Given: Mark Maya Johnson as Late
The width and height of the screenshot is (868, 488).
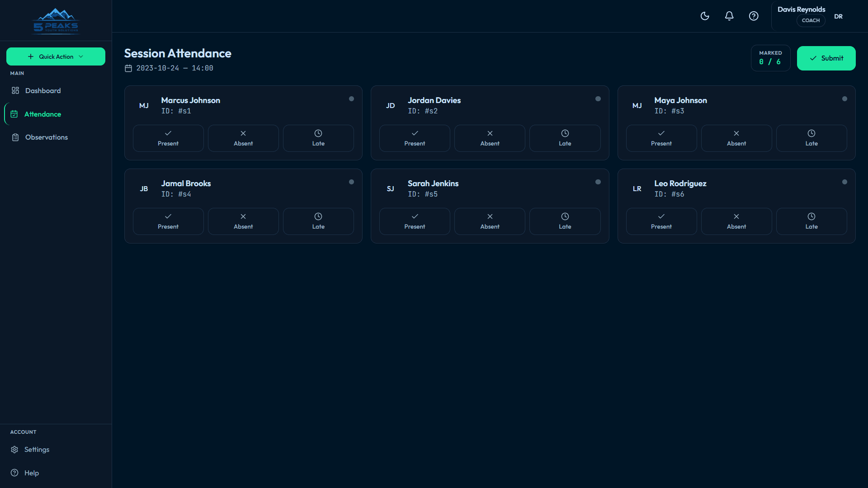Looking at the screenshot, I should (x=811, y=138).
